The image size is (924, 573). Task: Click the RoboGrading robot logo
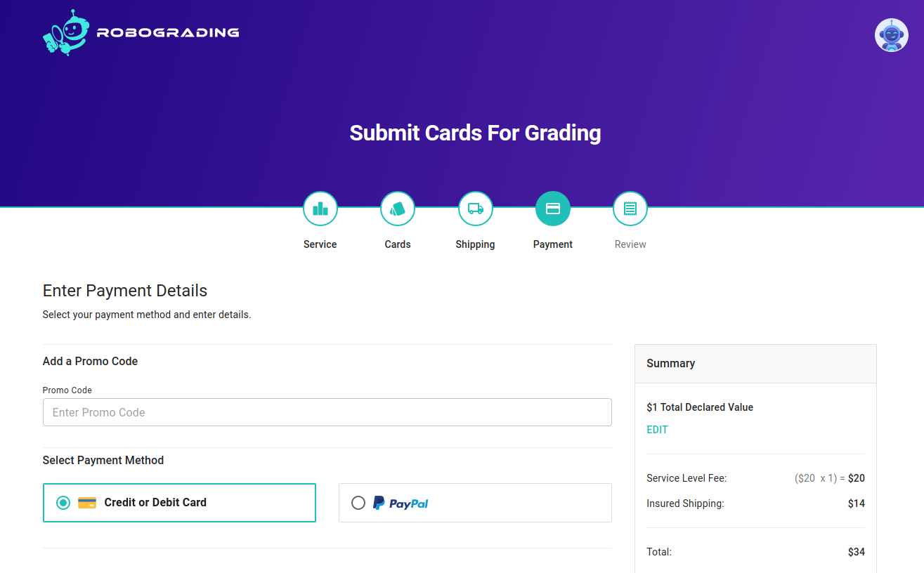(65, 33)
